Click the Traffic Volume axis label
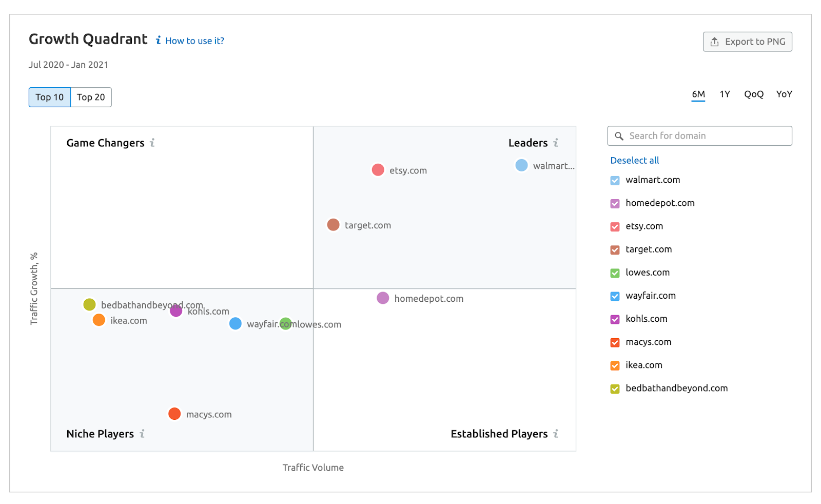821x504 pixels. [313, 468]
